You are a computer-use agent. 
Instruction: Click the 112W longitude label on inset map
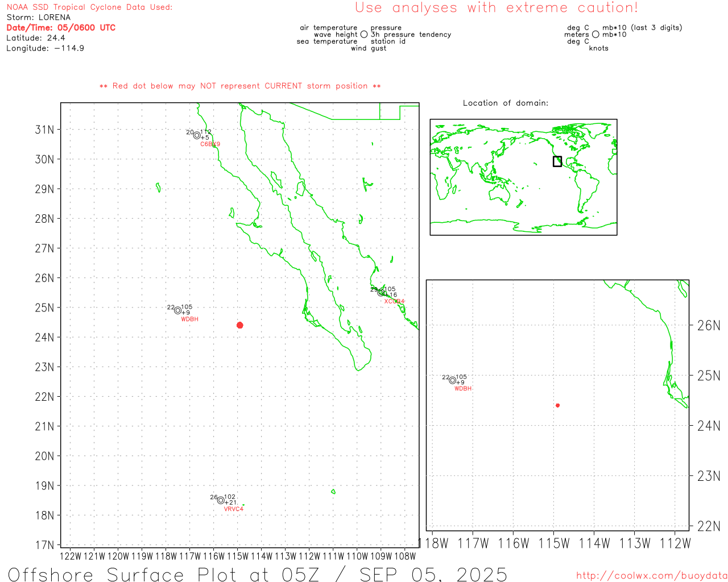(x=675, y=544)
